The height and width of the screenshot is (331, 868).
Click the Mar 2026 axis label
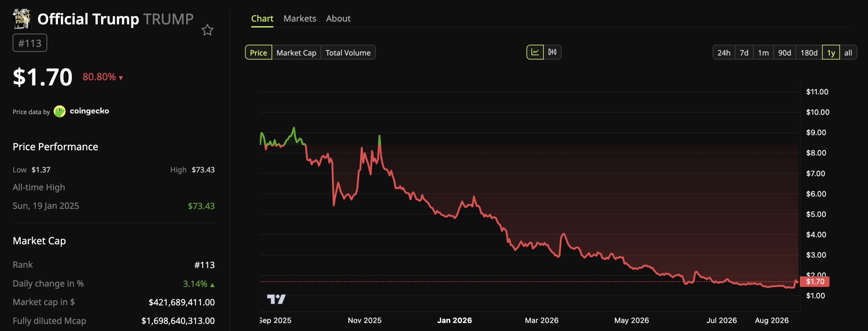point(542,320)
